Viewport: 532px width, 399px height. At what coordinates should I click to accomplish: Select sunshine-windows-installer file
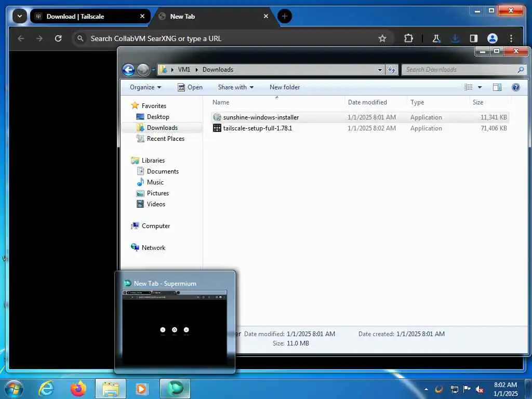click(360, 117)
